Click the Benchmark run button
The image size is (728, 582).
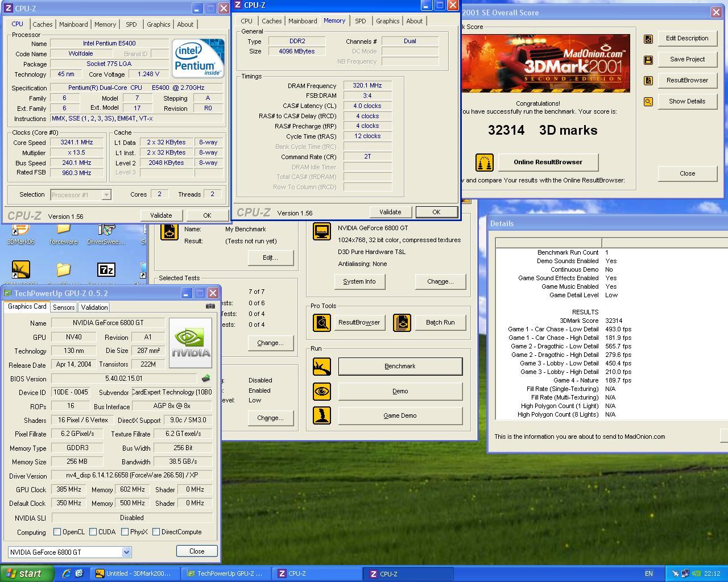[400, 367]
